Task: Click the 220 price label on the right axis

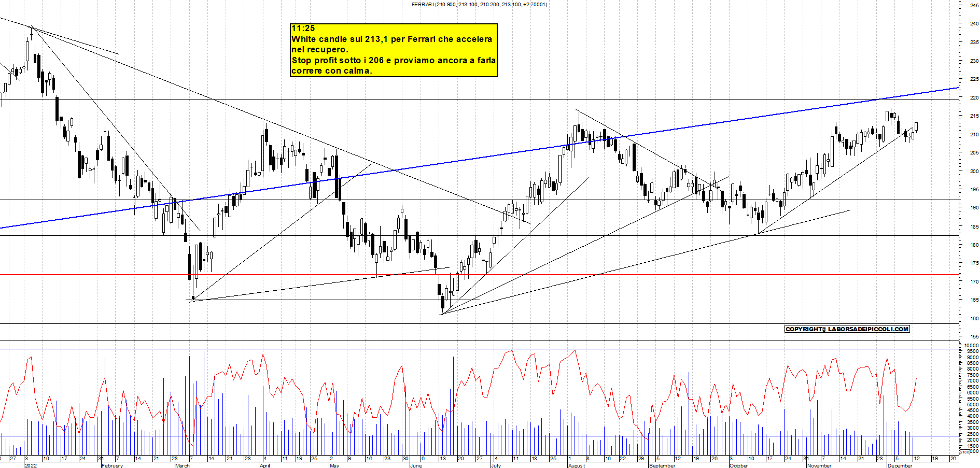Action: [974, 97]
